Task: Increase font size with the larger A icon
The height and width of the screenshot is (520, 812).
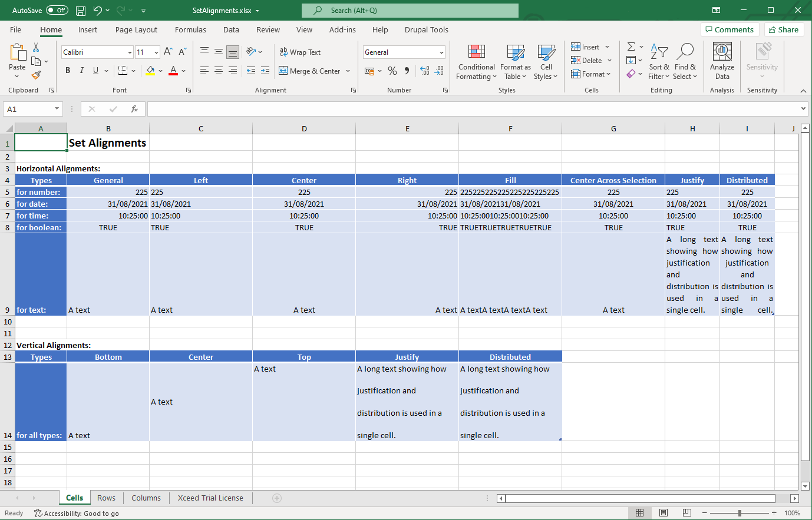Action: click(168, 52)
